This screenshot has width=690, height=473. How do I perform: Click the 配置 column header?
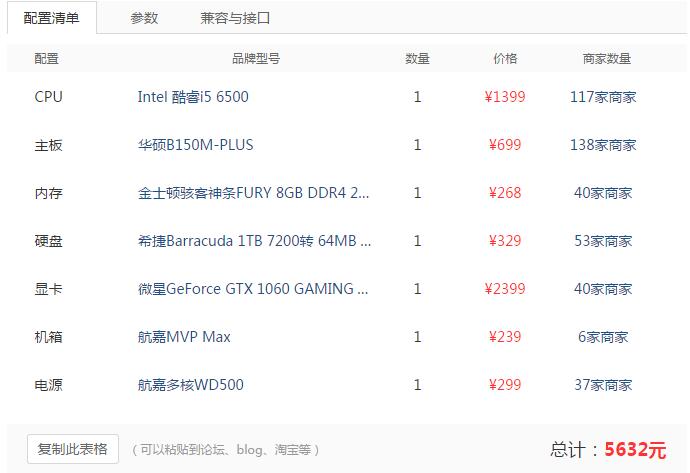click(x=47, y=59)
